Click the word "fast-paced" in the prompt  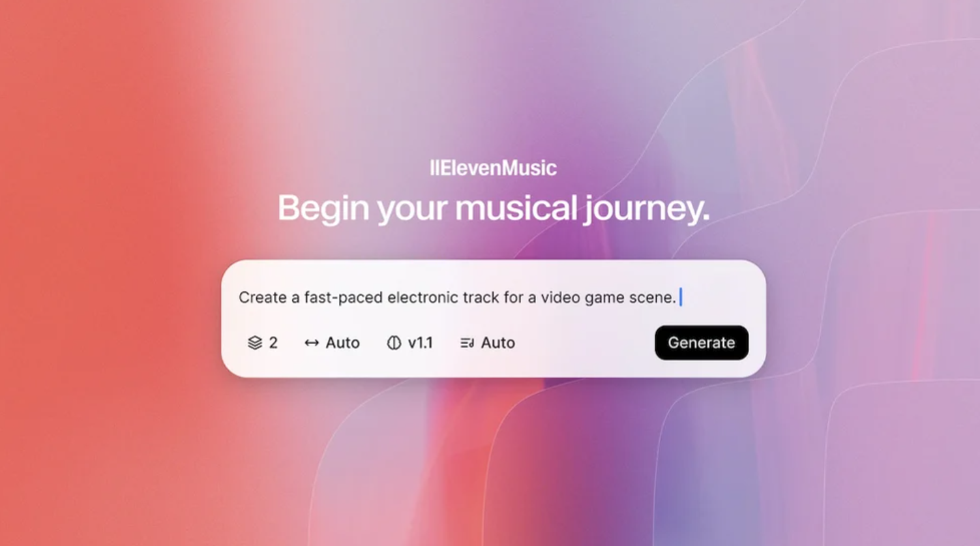coord(343,297)
